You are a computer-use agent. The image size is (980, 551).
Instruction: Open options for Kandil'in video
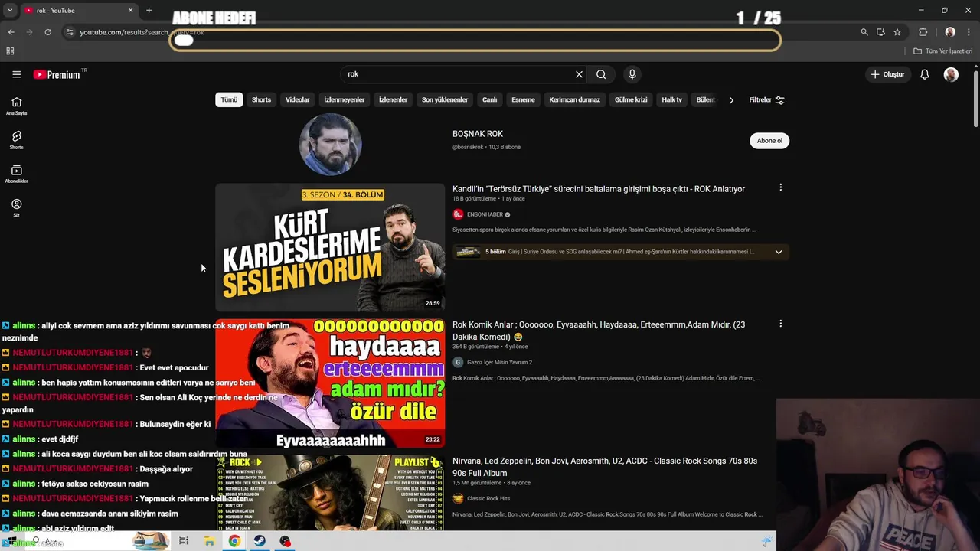click(780, 187)
